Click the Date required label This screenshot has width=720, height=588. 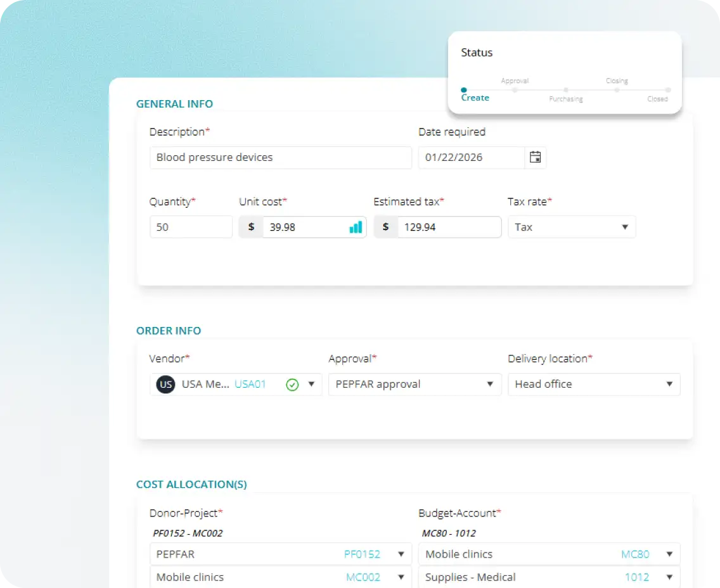pyautogui.click(x=452, y=132)
